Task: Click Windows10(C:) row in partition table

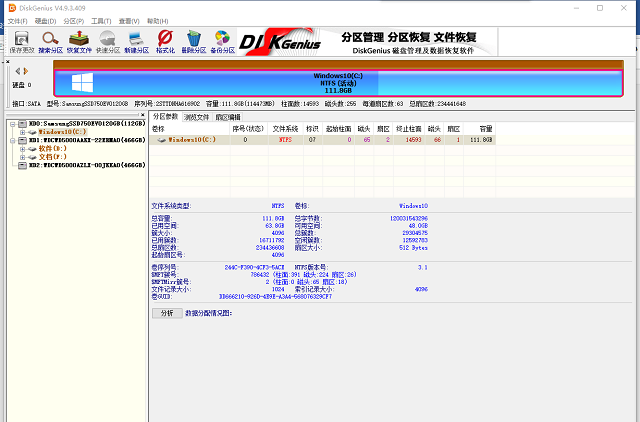Action: click(x=322, y=140)
